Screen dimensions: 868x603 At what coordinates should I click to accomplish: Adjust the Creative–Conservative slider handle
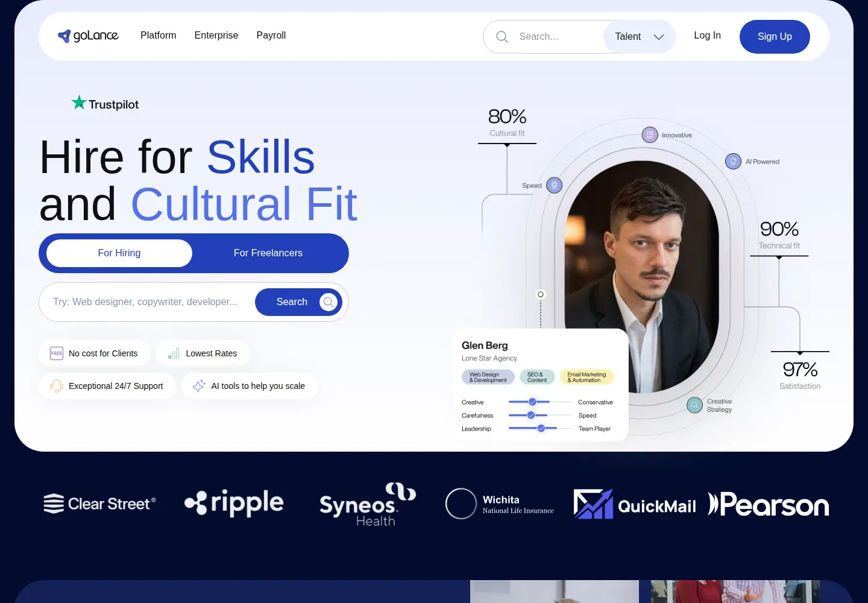click(532, 402)
